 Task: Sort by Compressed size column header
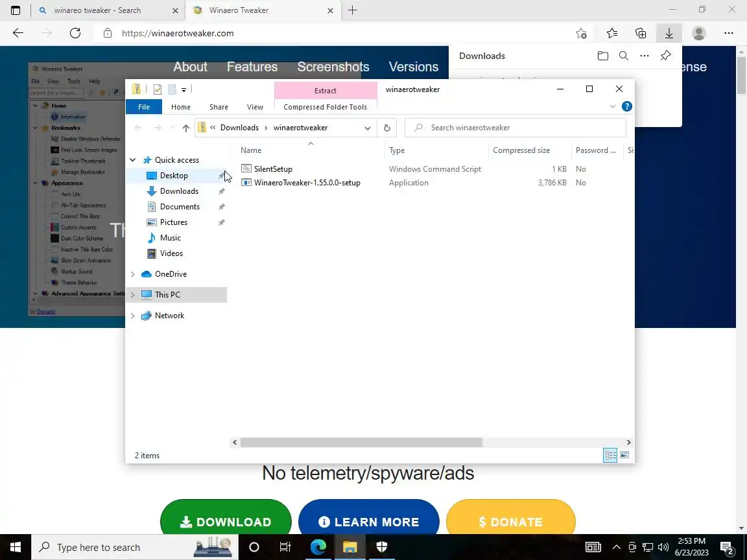(x=521, y=150)
